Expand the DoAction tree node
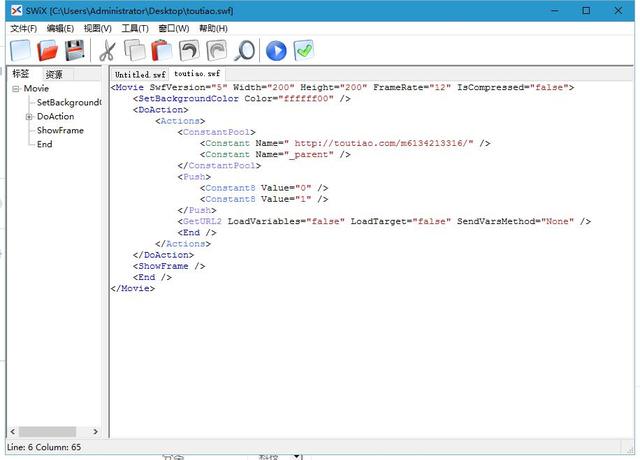Image resolution: width=640 pixels, height=460 pixels. pos(30,117)
